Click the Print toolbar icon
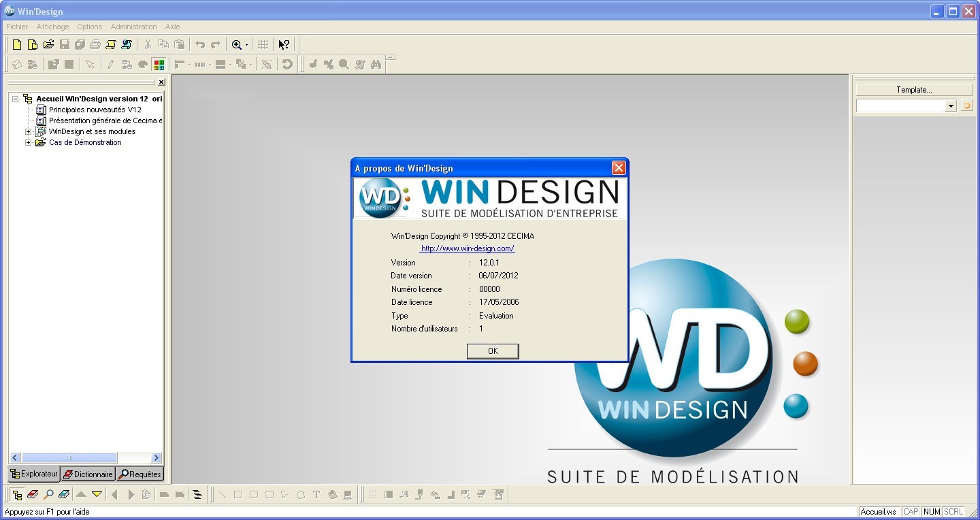 (95, 45)
